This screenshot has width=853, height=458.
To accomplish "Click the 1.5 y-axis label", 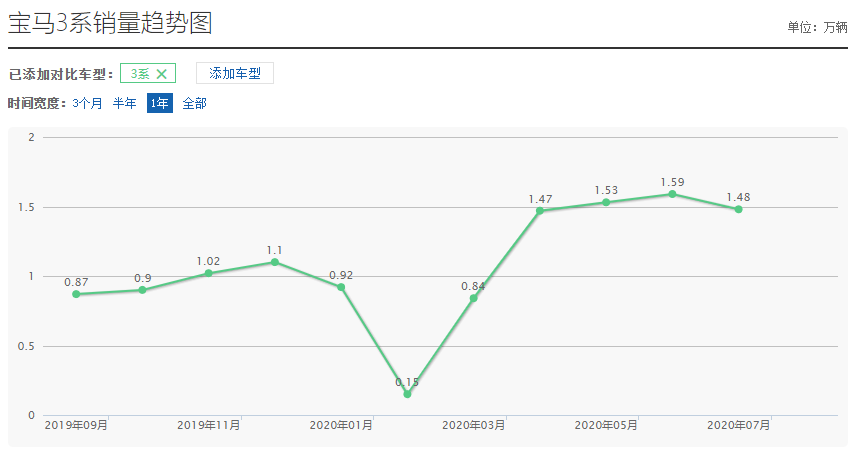I will pyautogui.click(x=26, y=207).
